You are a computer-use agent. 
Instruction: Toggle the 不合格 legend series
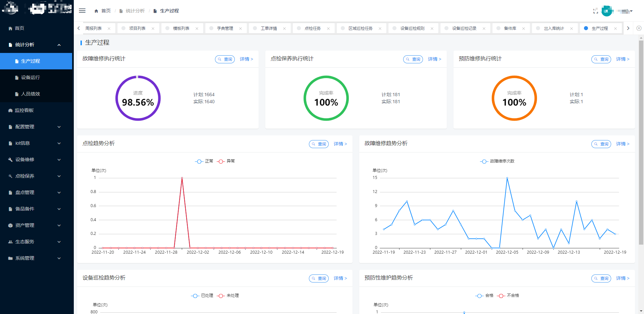508,296
